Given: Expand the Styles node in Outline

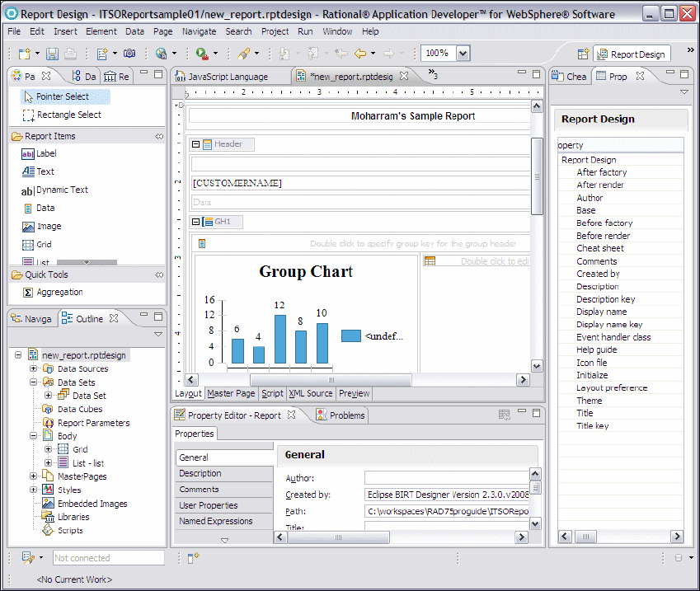Looking at the screenshot, I should pyautogui.click(x=34, y=490).
